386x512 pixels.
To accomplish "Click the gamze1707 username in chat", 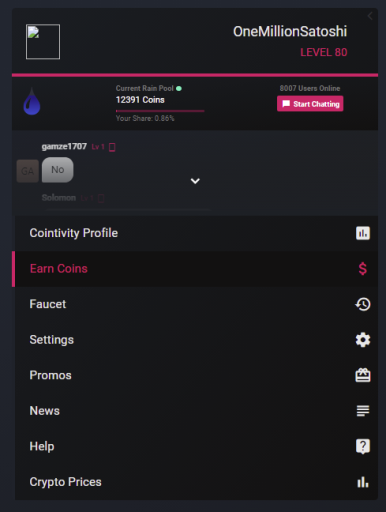I will pyautogui.click(x=64, y=147).
